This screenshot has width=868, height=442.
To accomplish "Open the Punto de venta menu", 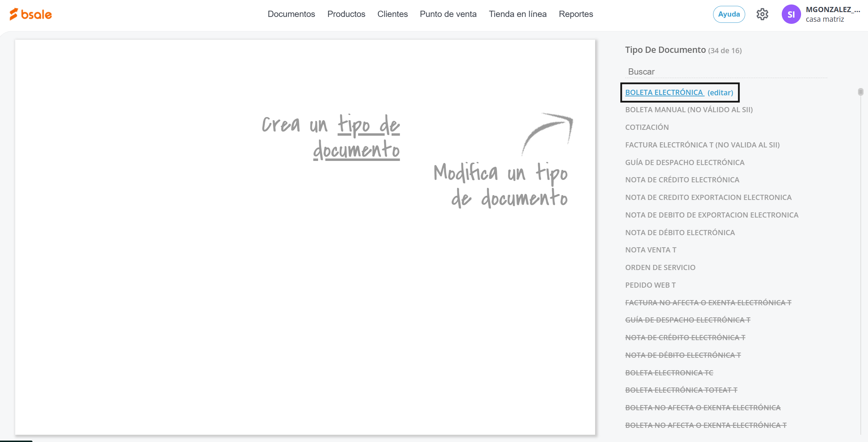I will click(x=448, y=14).
